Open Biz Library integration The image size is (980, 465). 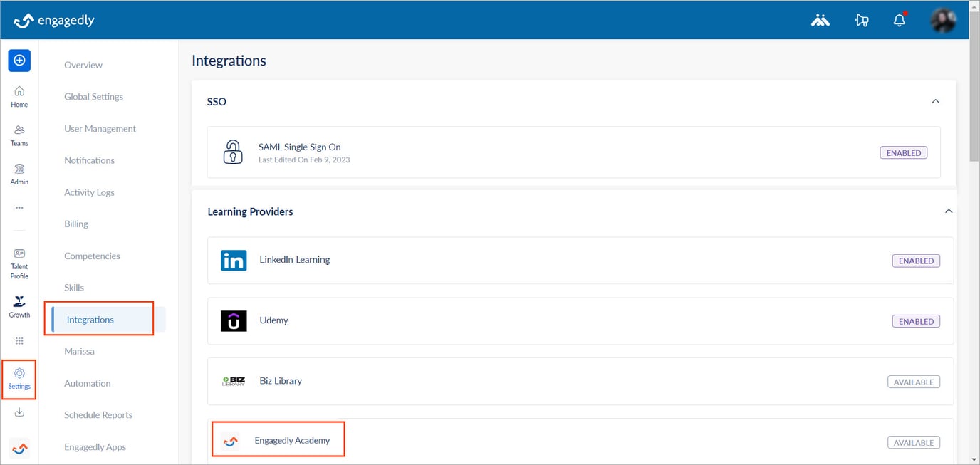[x=580, y=382]
